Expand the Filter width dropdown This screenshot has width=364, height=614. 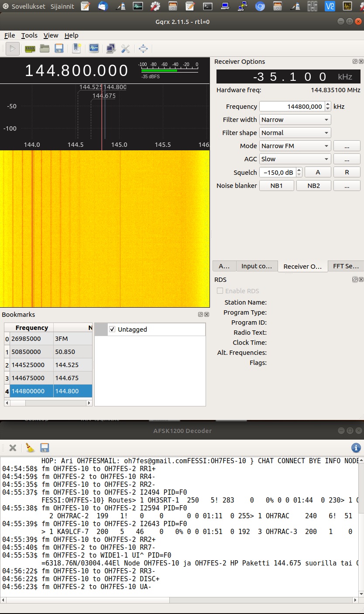[295, 120]
